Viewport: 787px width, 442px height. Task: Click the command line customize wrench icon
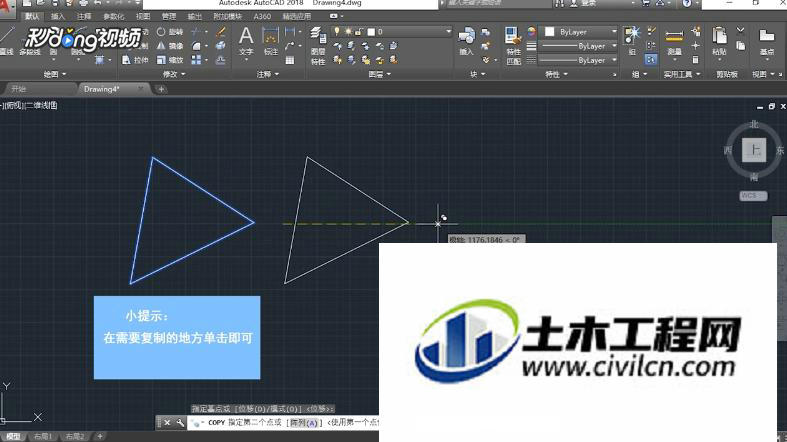(180, 423)
